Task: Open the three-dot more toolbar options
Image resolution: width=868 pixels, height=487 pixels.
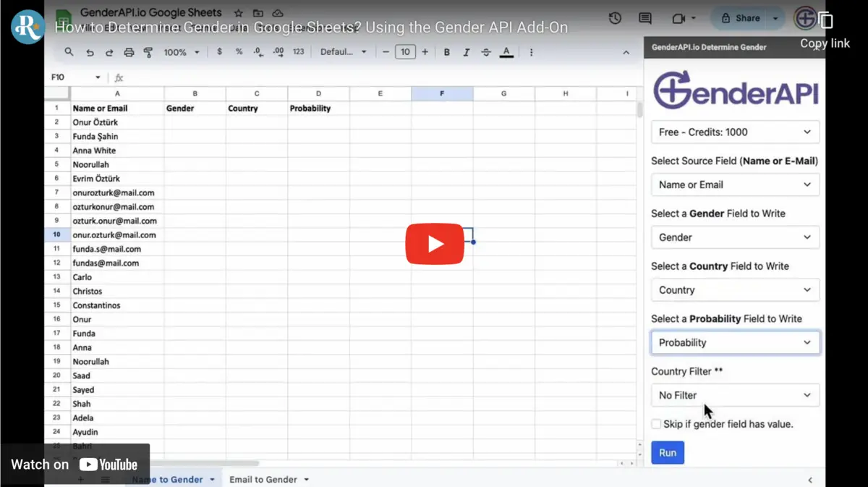Action: click(x=532, y=52)
